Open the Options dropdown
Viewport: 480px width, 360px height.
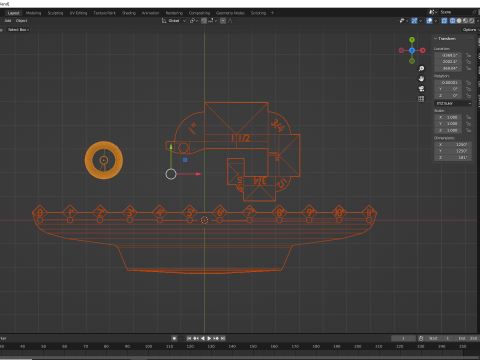tap(470, 30)
